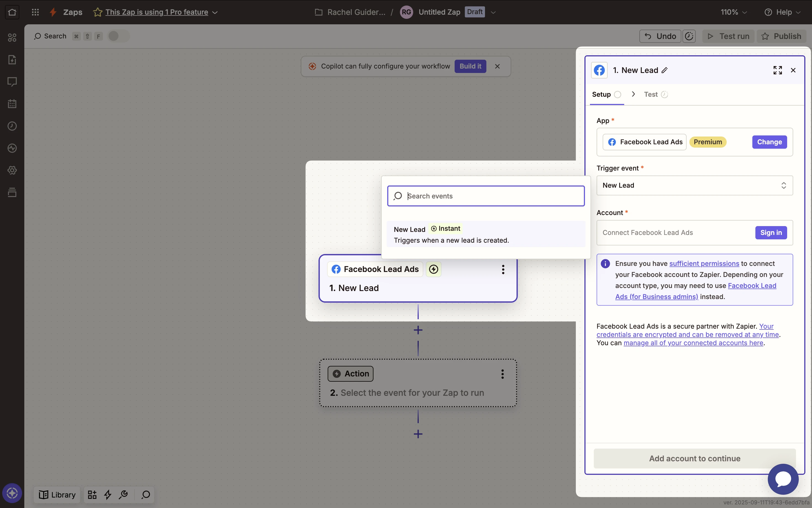
Task: Open Copilot assistant in bottom-left corner
Action: click(x=12, y=493)
